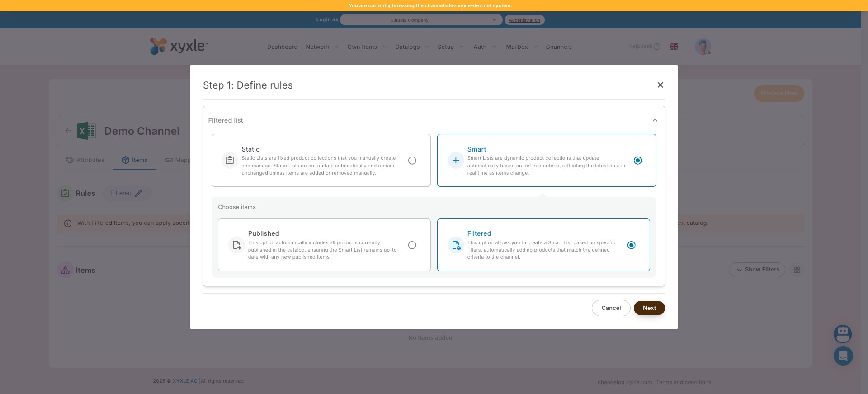Click the Static clipboard icon
This screenshot has width=868, height=394.
point(230,160)
